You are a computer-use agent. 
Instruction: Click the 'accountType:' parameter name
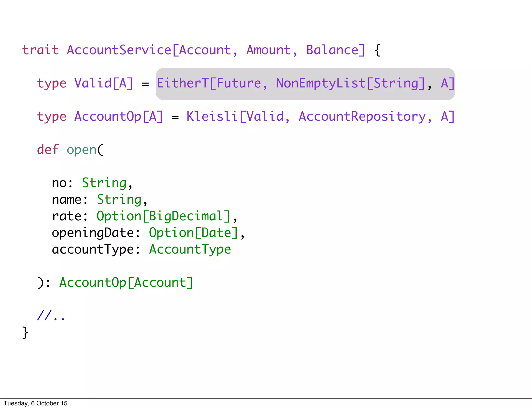tap(96, 250)
